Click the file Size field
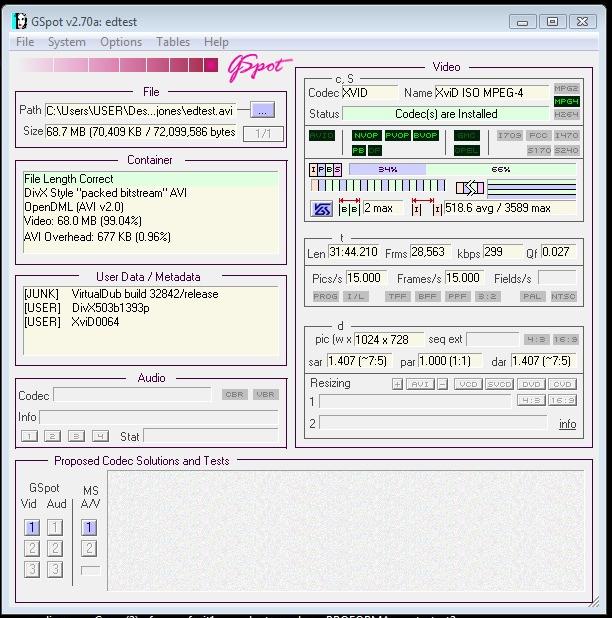The image size is (612, 618). [x=140, y=132]
